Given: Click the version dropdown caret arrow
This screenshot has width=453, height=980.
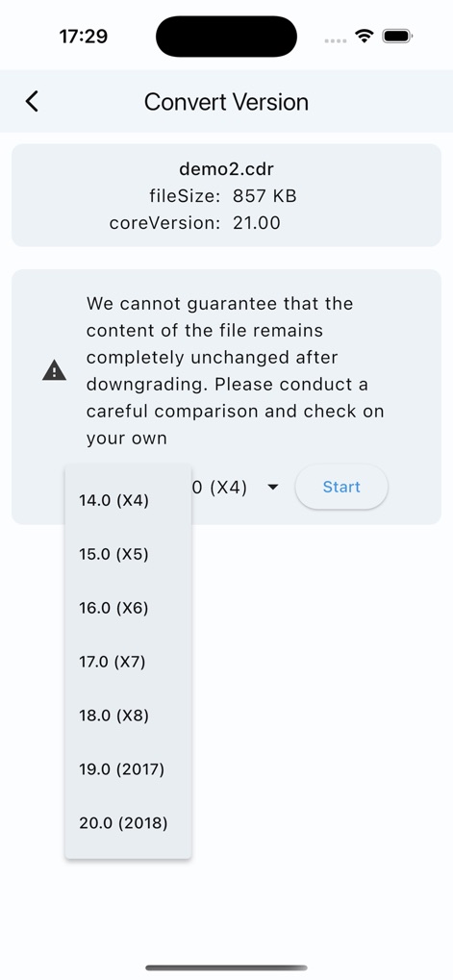Looking at the screenshot, I should pos(272,487).
